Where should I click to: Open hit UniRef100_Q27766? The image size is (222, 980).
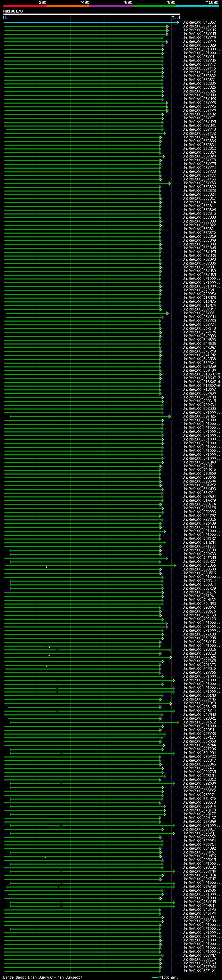click(x=199, y=673)
